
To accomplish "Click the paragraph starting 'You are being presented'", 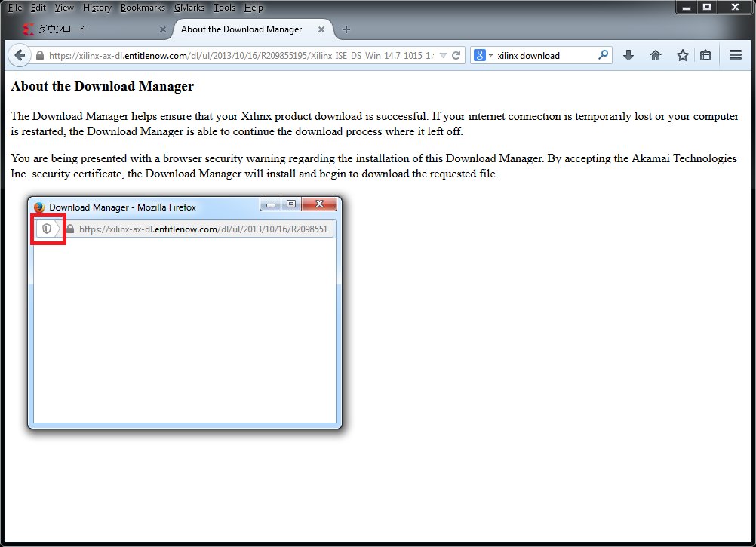I will 373,166.
